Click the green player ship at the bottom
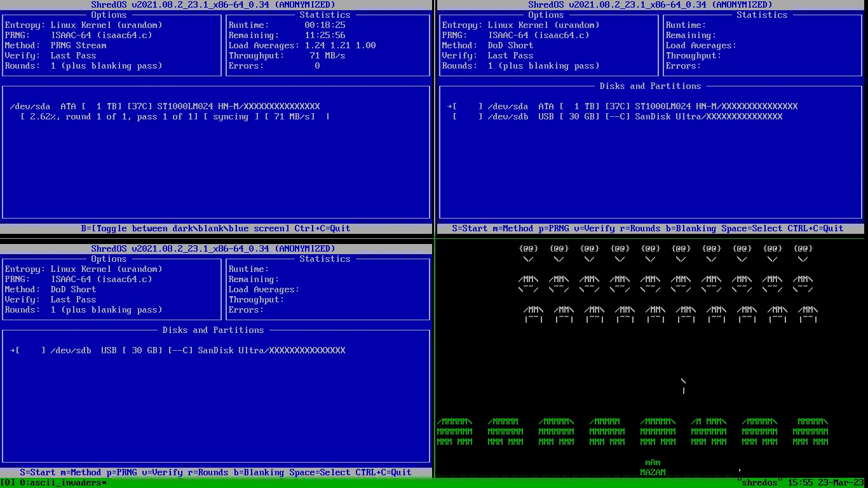Screen dimensions: 868x488 coord(653,468)
